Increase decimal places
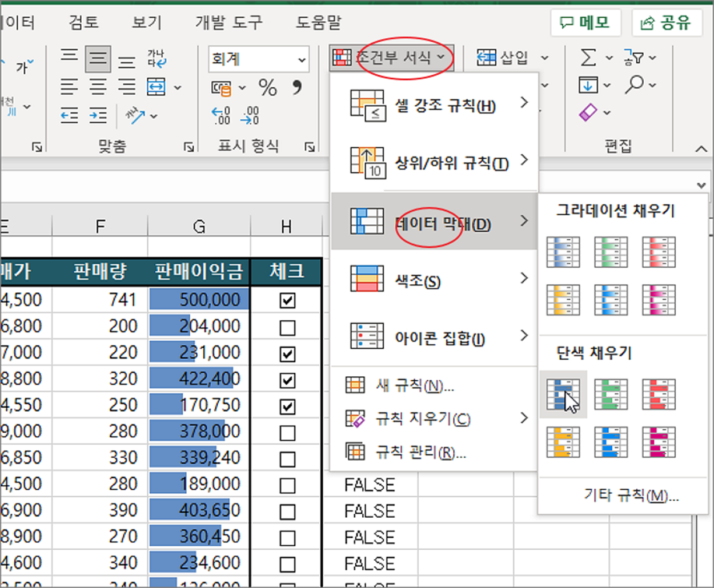714x588 pixels. pos(221,116)
